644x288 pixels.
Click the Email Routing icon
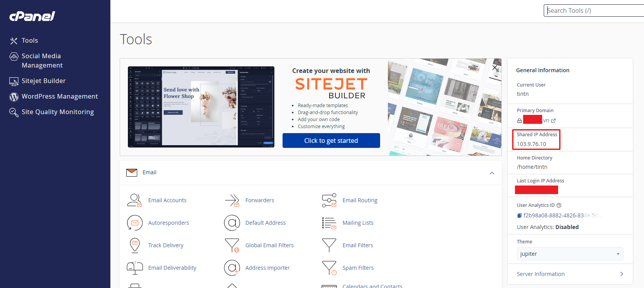329,200
